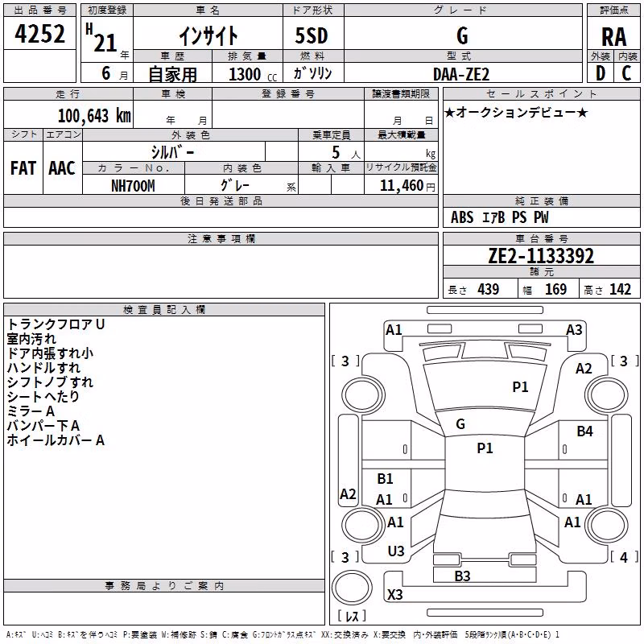
Task: Click the air conditioner value AAC
Action: pos(62,168)
